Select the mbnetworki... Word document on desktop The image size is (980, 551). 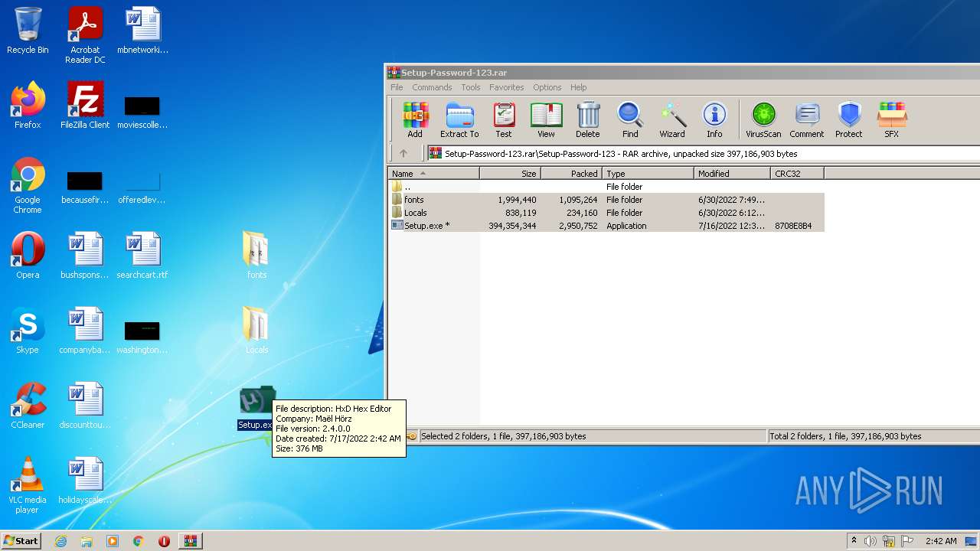pyautogui.click(x=142, y=31)
